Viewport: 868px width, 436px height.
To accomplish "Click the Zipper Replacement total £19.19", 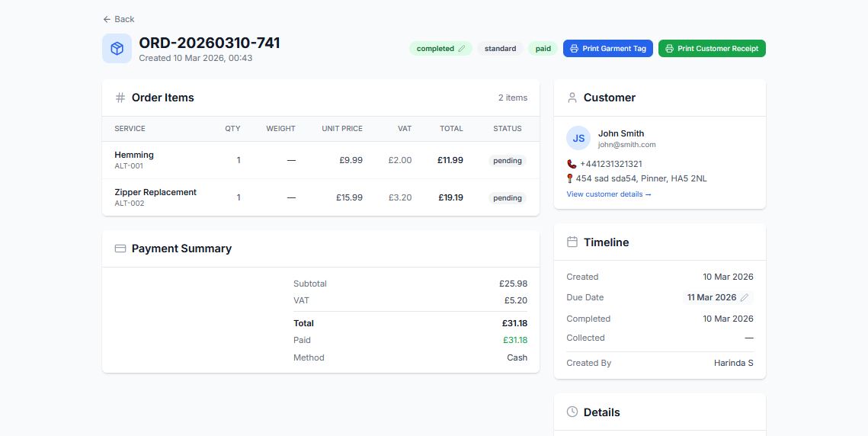I will (450, 197).
